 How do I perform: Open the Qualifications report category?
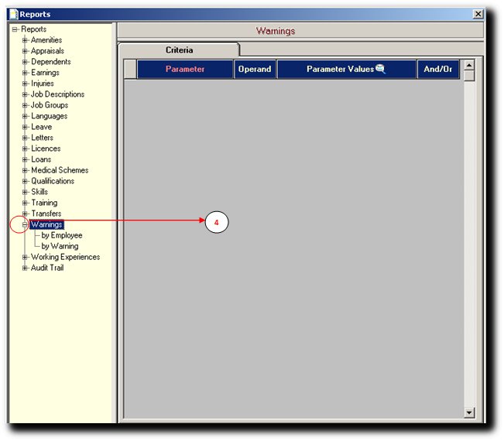click(53, 181)
